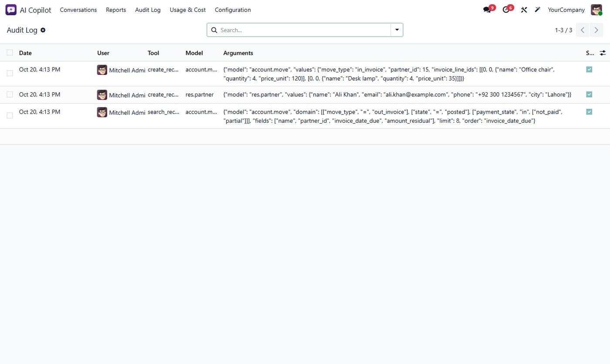Open the Usage & Cost menu
The image size is (610, 364).
point(188,10)
